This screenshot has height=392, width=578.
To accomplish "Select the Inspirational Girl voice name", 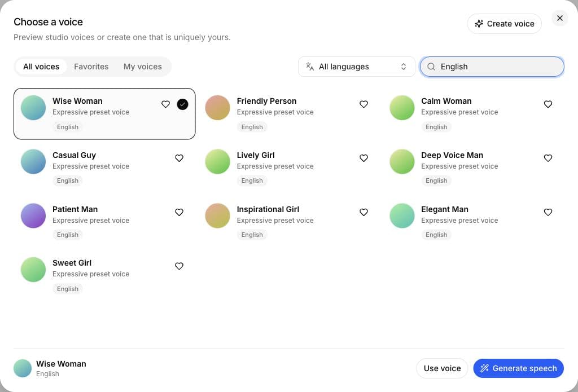I will click(268, 209).
